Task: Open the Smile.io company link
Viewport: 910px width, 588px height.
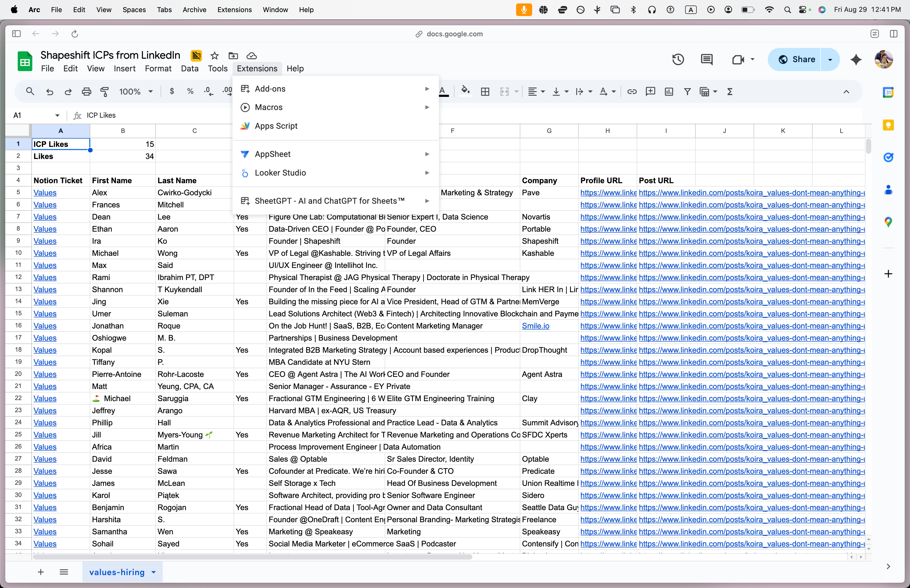Action: [x=535, y=326]
